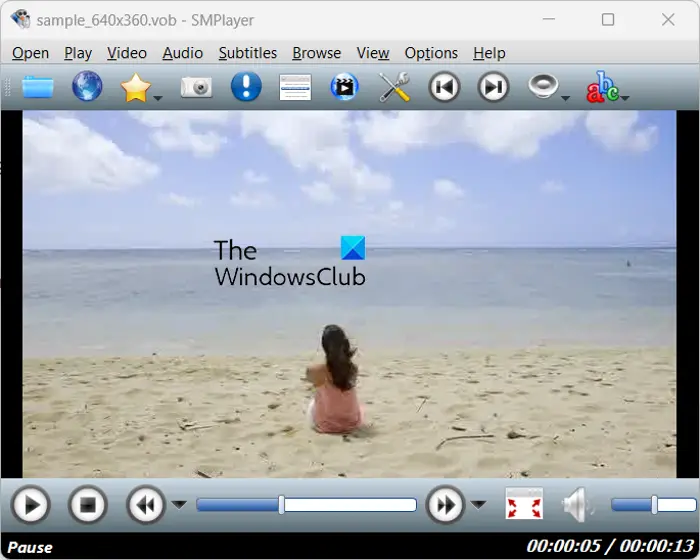The height and width of the screenshot is (560, 700).
Task: Jump to previous track in toolbar
Action: click(x=444, y=87)
